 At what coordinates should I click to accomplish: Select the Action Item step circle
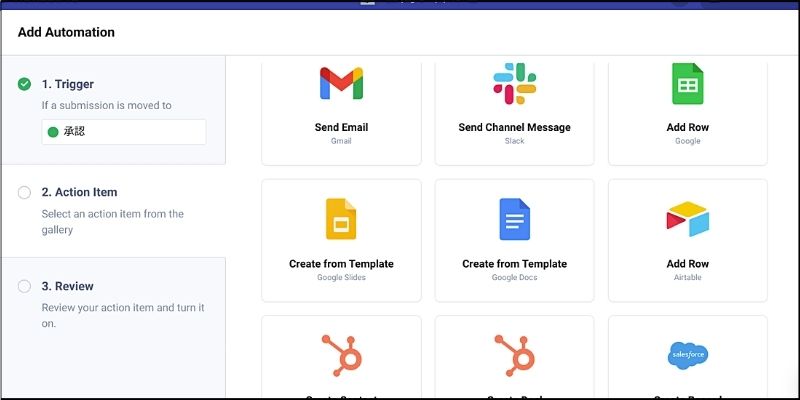24,192
